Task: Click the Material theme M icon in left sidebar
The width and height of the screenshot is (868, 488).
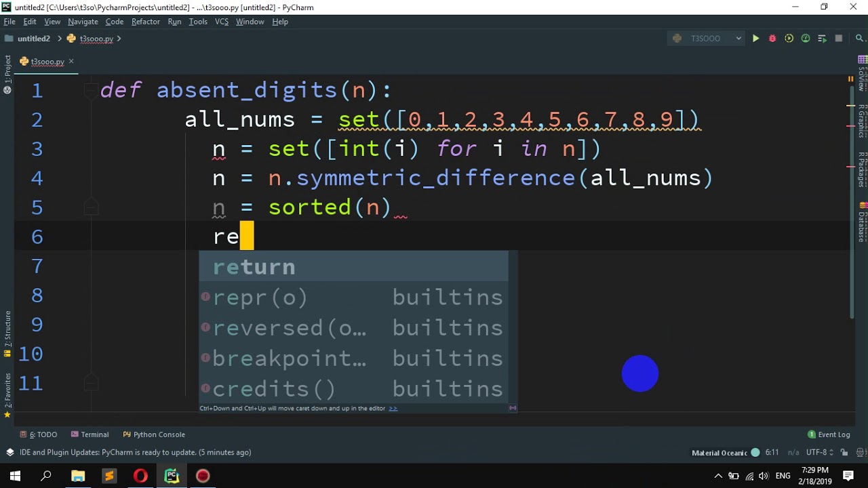Action: pyautogui.click(x=7, y=90)
